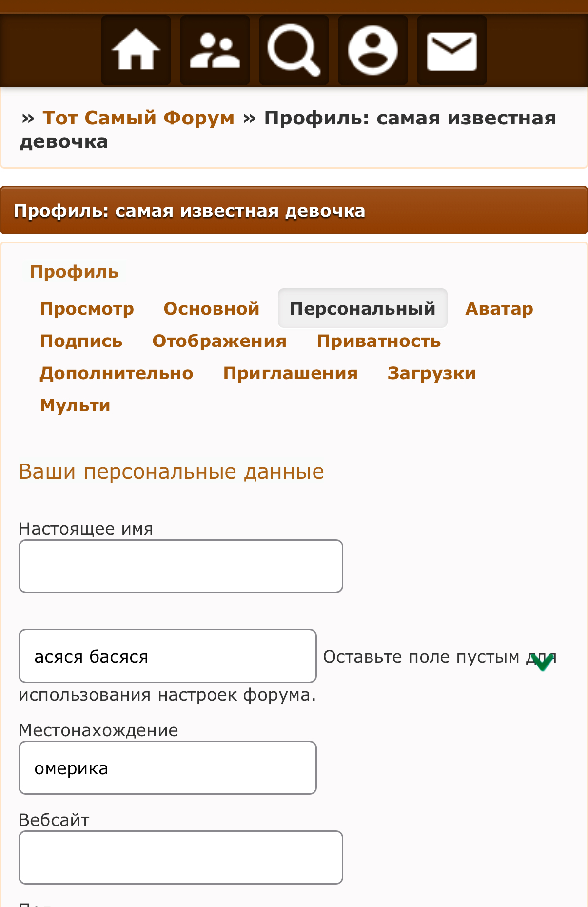Image resolution: width=588 pixels, height=907 pixels.
Task: Switch to the Основной tab
Action: pos(211,308)
